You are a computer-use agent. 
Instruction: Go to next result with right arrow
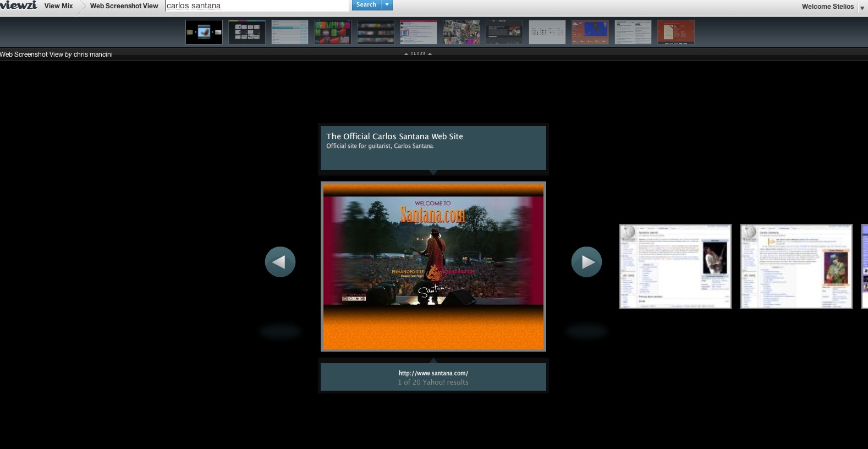586,262
